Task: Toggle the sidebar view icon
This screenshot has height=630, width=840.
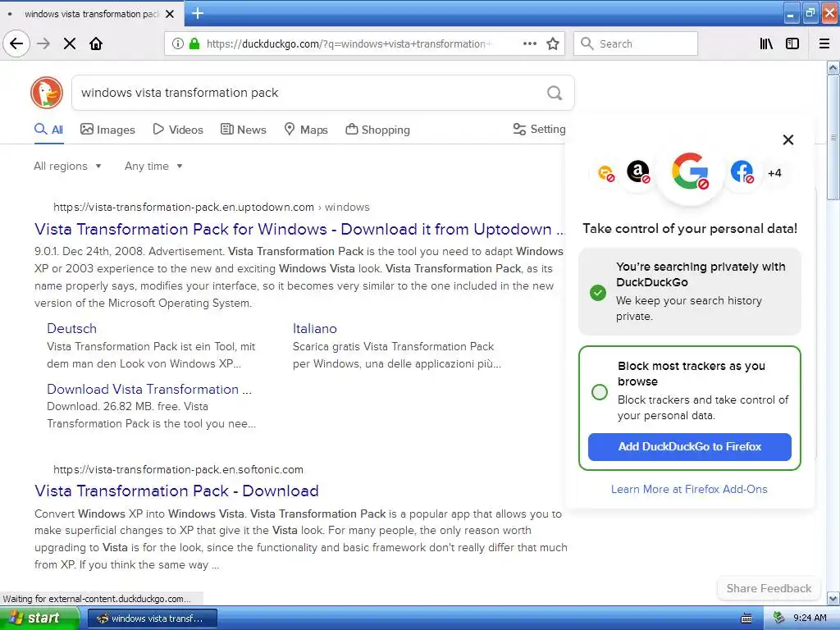Action: click(x=792, y=43)
